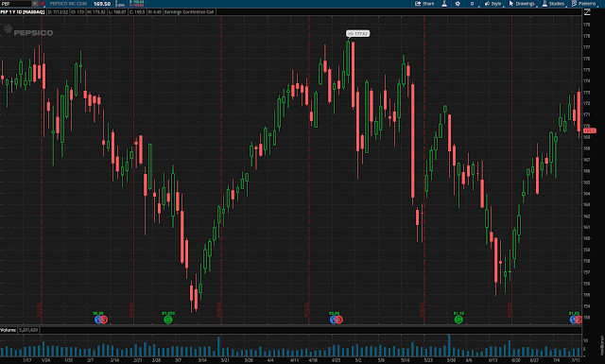
Task: Click the Volume study label
Action: point(9,330)
